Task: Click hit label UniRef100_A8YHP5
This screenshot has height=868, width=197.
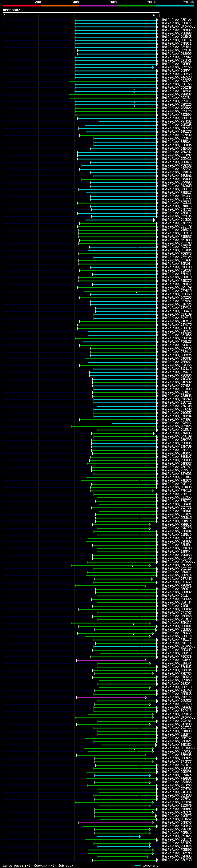Action: pos(177,426)
